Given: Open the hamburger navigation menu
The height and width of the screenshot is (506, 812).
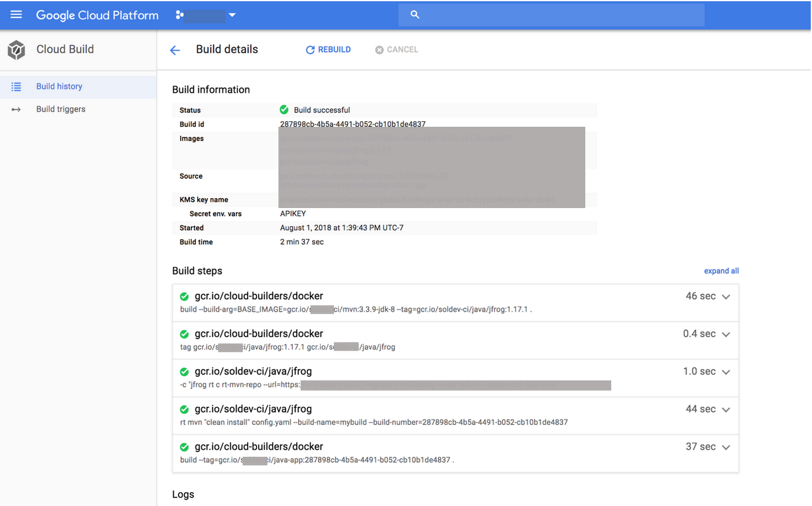Looking at the screenshot, I should click(16, 14).
